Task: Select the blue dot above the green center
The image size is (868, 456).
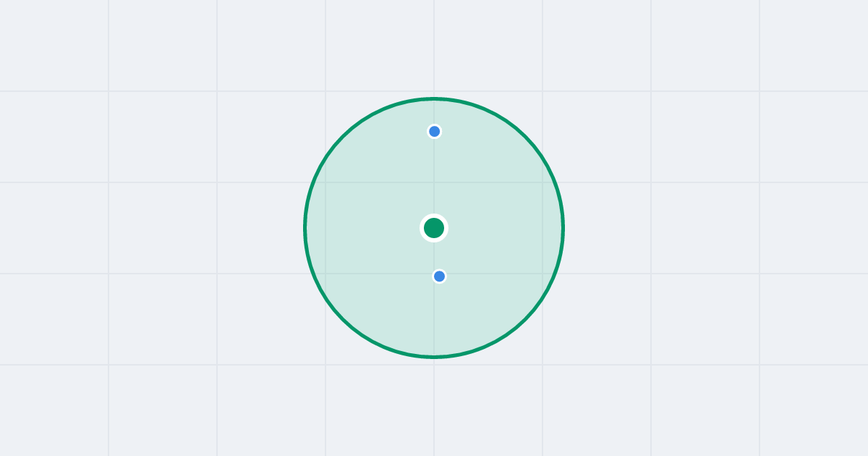Action: click(434, 131)
